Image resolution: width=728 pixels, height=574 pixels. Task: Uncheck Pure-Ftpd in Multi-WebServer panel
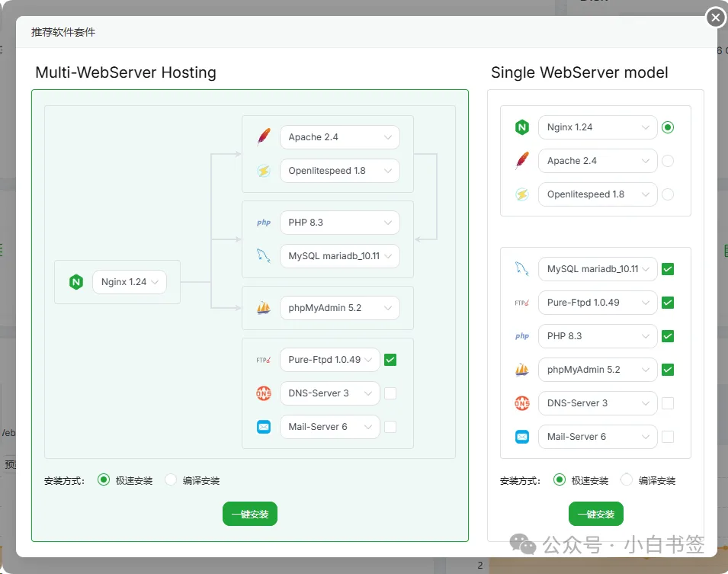[390, 360]
